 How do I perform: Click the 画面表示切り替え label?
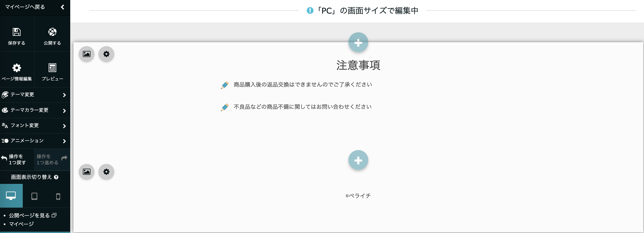coord(31,177)
